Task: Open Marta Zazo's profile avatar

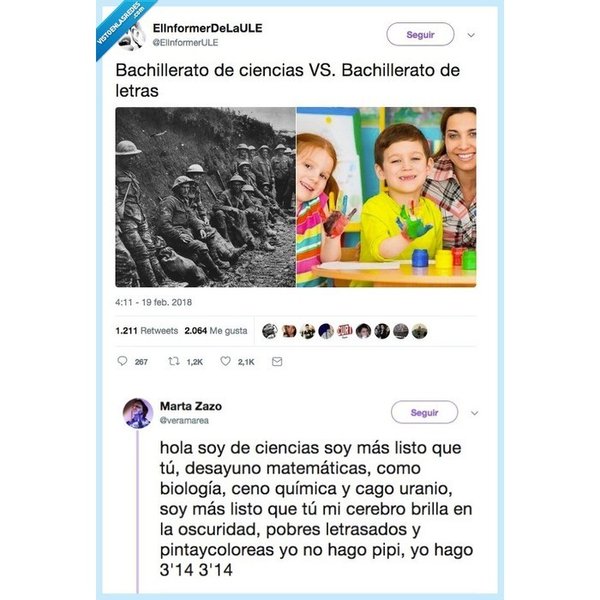Action: pyautogui.click(x=138, y=413)
